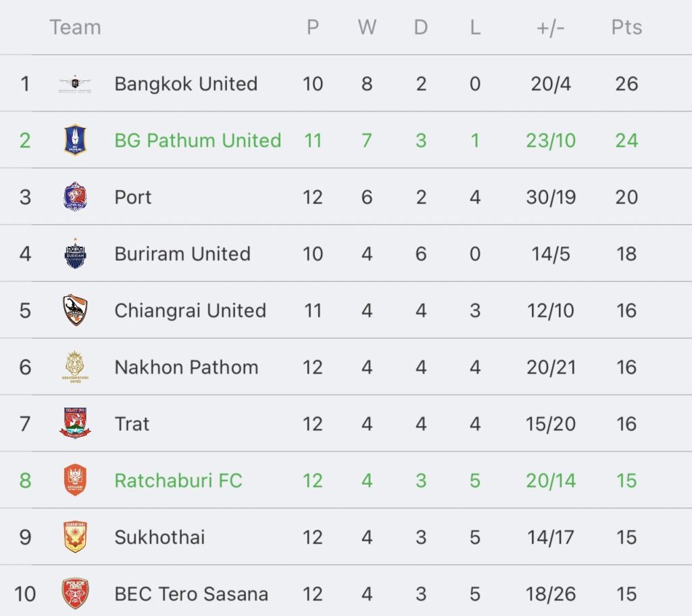Select Port's 30/19 goal record
This screenshot has width=692, height=616.
tap(551, 197)
